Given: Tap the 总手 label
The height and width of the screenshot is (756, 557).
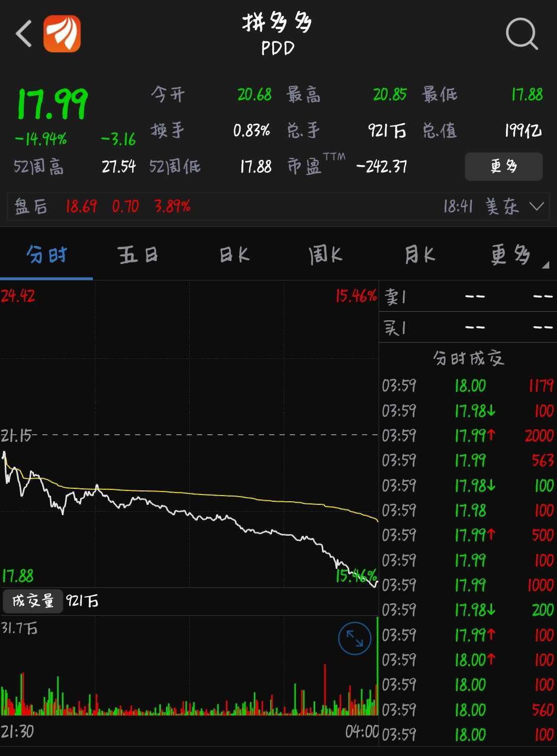Looking at the screenshot, I should click(304, 130).
